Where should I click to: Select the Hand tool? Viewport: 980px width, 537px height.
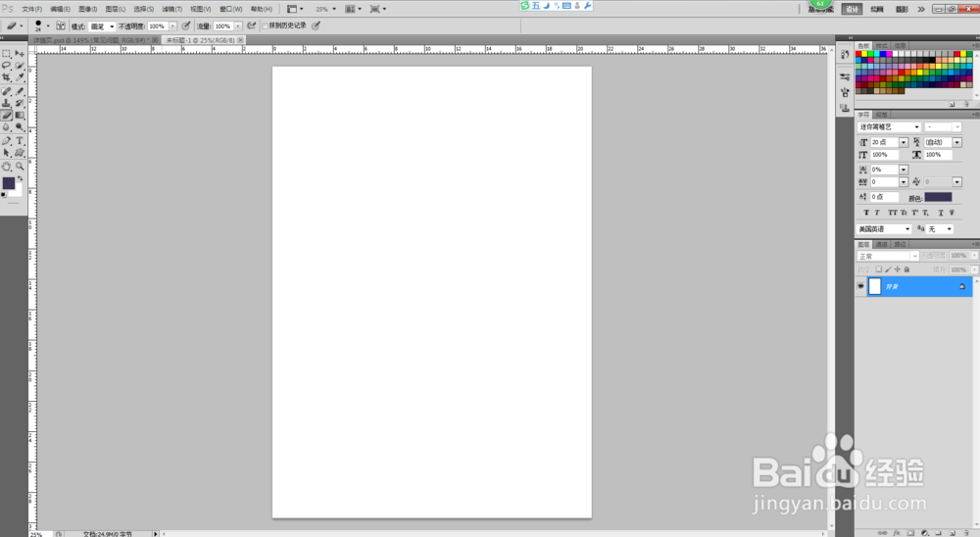pyautogui.click(x=6, y=167)
